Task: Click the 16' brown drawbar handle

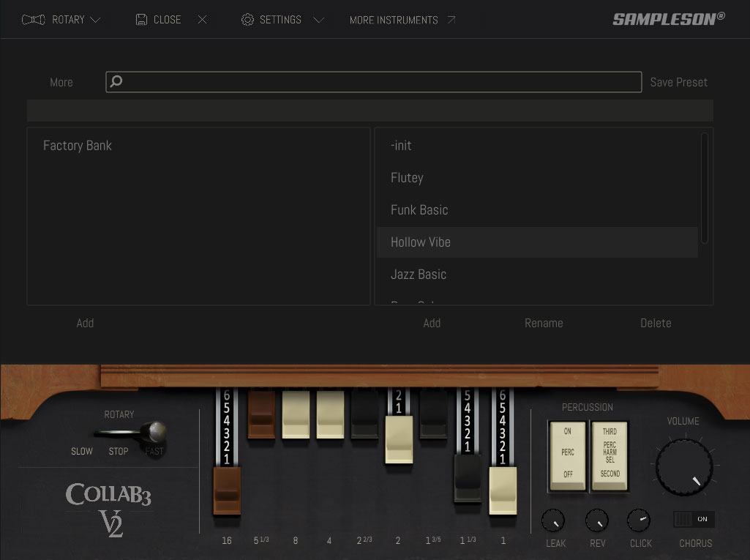Action: point(227,490)
